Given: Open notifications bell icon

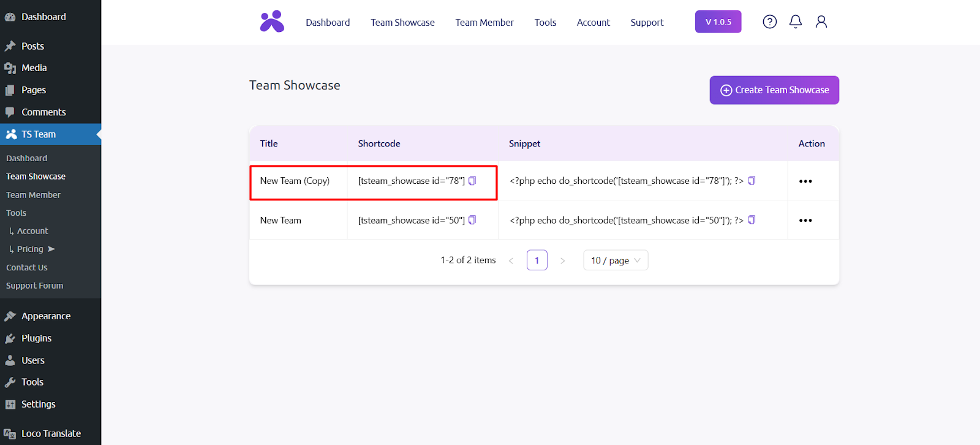Looking at the screenshot, I should pyautogui.click(x=795, y=22).
